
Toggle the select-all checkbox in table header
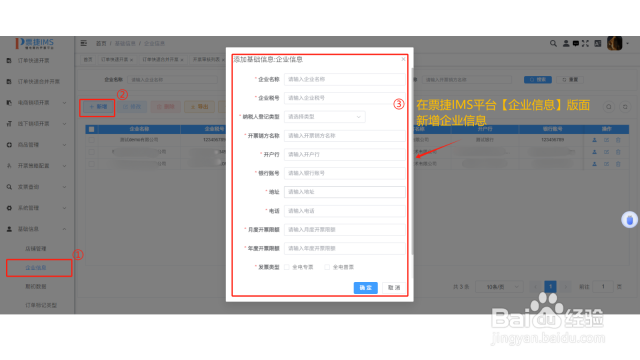[x=91, y=129]
